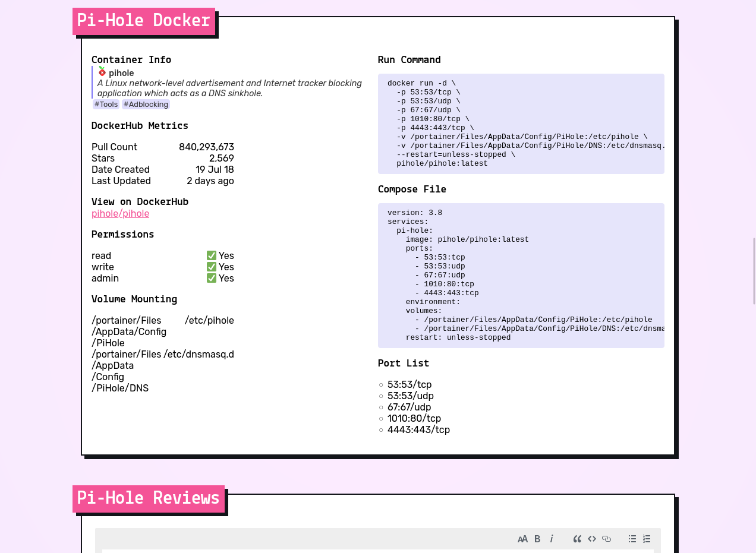Click the 53:53/udp port list entry

pyautogui.click(x=411, y=396)
